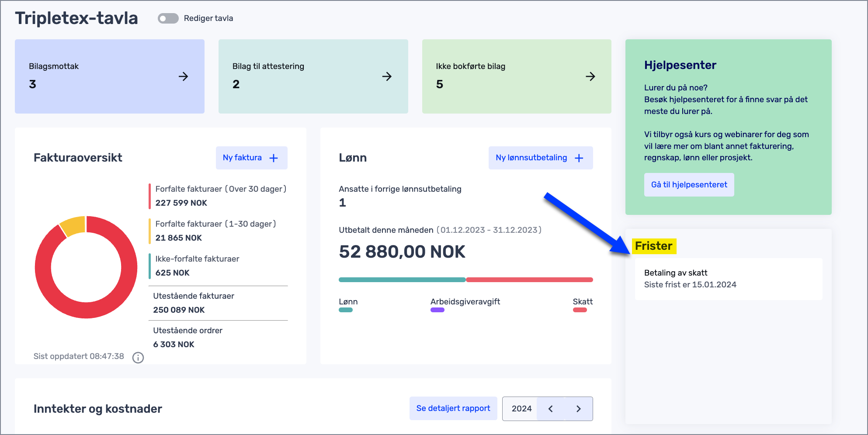Toggle the Rediger tavla switch
Image resolution: width=868 pixels, height=435 pixels.
[168, 18]
